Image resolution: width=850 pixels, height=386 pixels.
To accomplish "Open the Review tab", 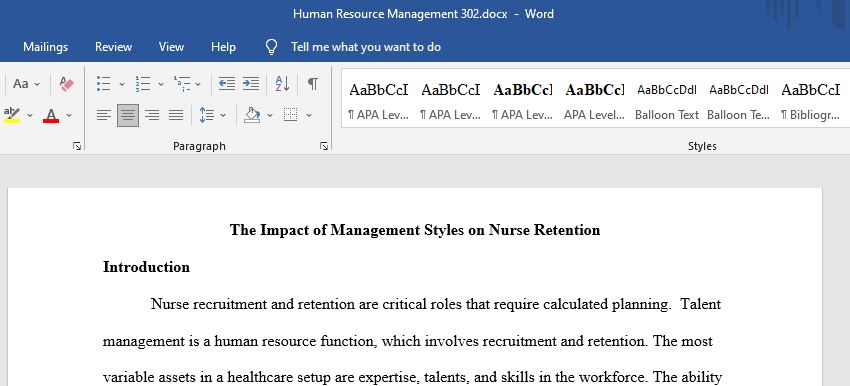I will click(113, 47).
